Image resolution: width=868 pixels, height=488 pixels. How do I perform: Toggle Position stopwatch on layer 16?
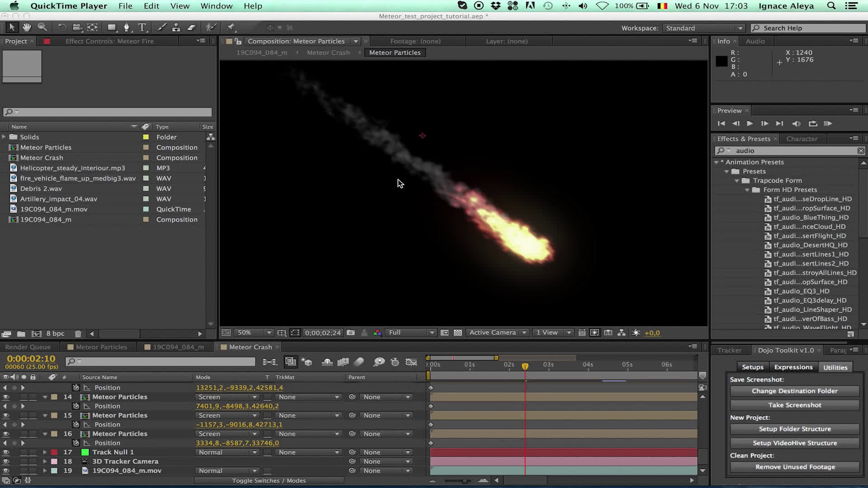(x=76, y=443)
